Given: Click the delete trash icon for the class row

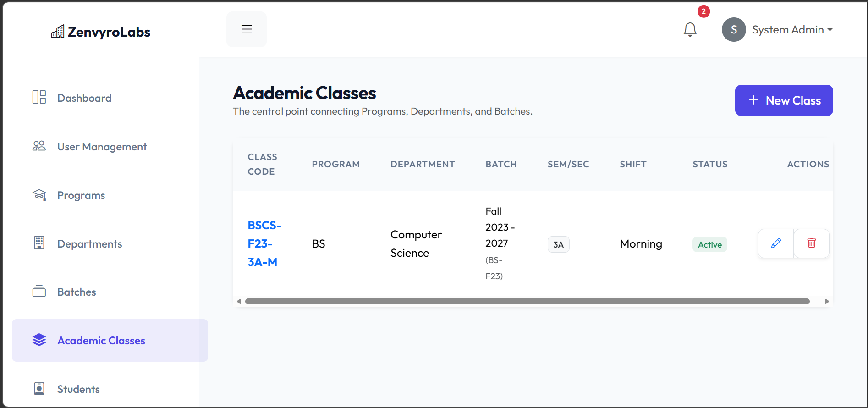Looking at the screenshot, I should point(811,243).
